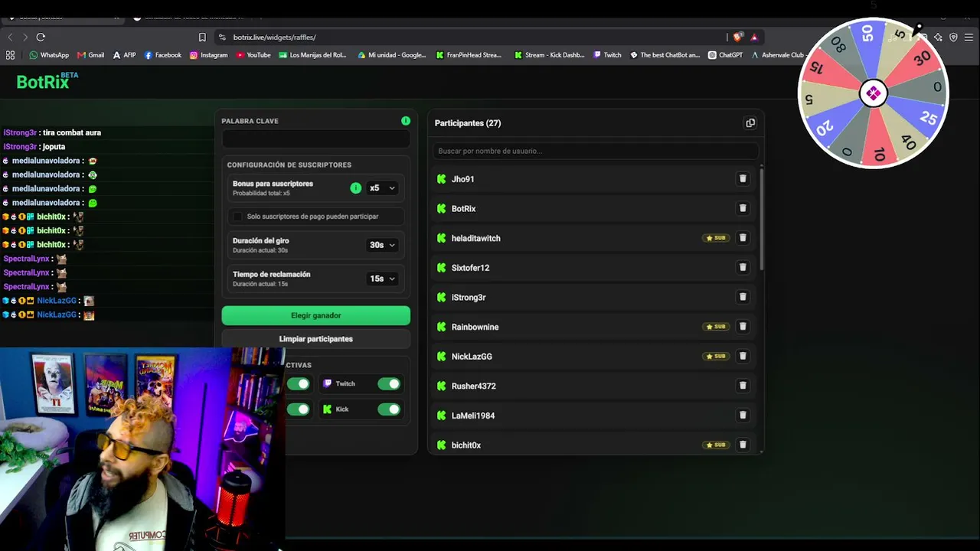This screenshot has height=551, width=980.
Task: Click the Brave VPN shield icon in the toolbar
Action: (x=953, y=37)
